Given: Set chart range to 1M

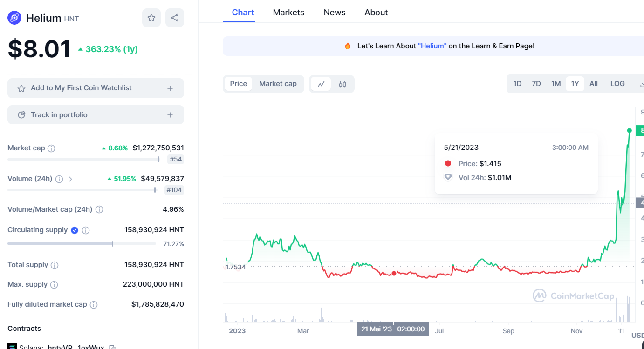Looking at the screenshot, I should pos(556,84).
